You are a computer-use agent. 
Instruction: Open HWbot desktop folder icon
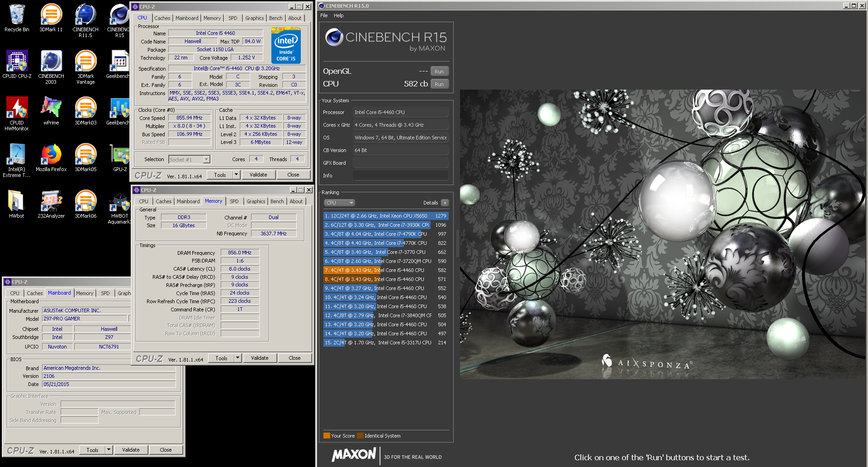17,204
